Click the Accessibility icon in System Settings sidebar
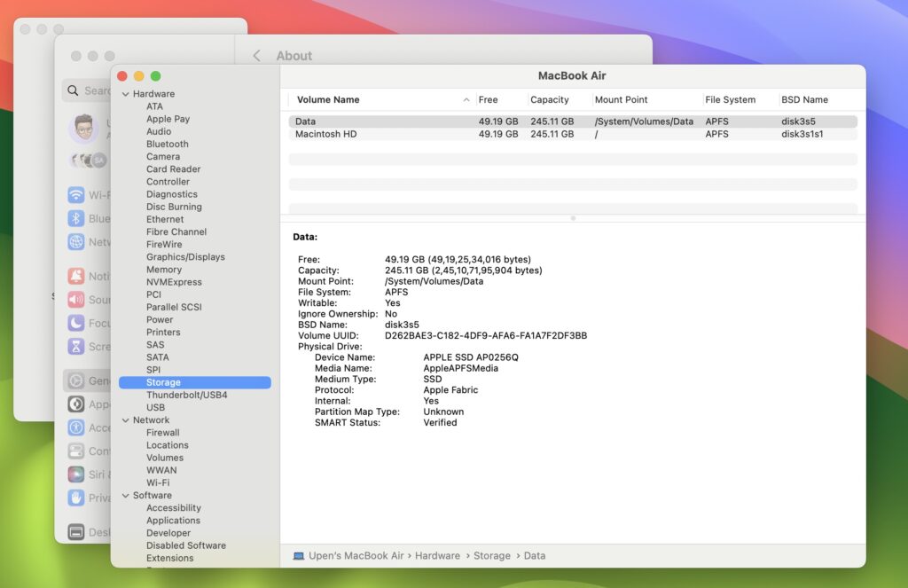 (76, 427)
